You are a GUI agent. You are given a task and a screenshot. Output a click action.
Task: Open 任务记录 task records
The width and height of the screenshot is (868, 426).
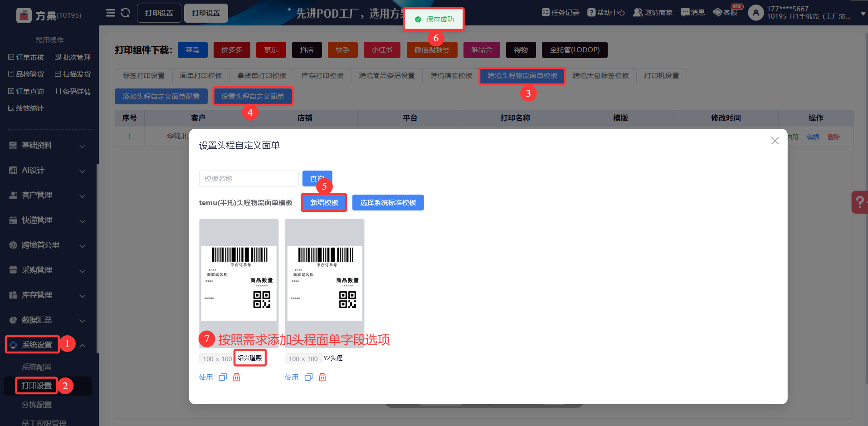click(x=561, y=13)
